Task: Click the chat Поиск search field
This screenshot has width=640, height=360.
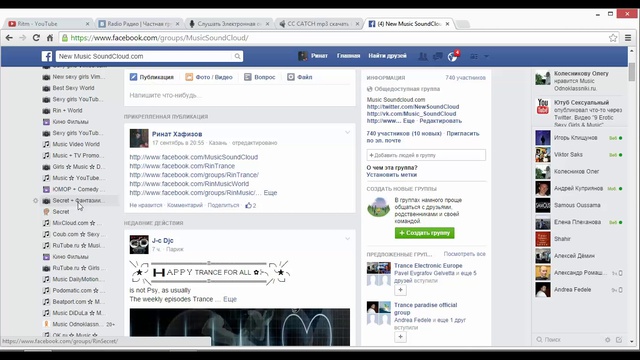Action: click(569, 340)
